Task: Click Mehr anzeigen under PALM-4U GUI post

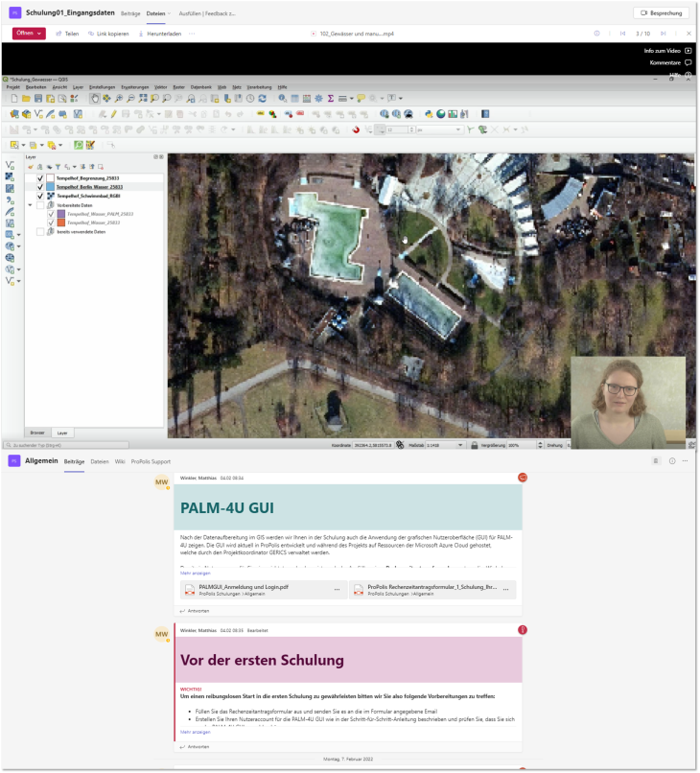Action: click(x=196, y=574)
